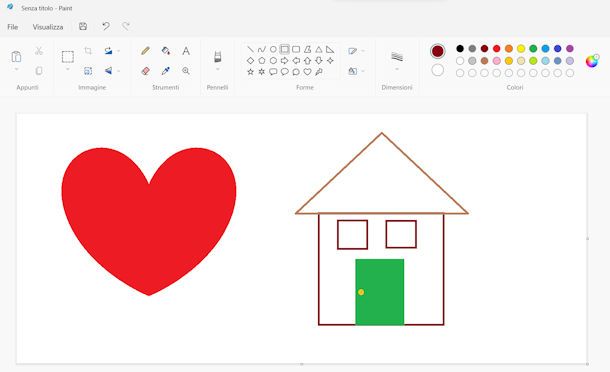Choose the pink color swatch
This screenshot has width=610, height=372.
click(x=496, y=61)
